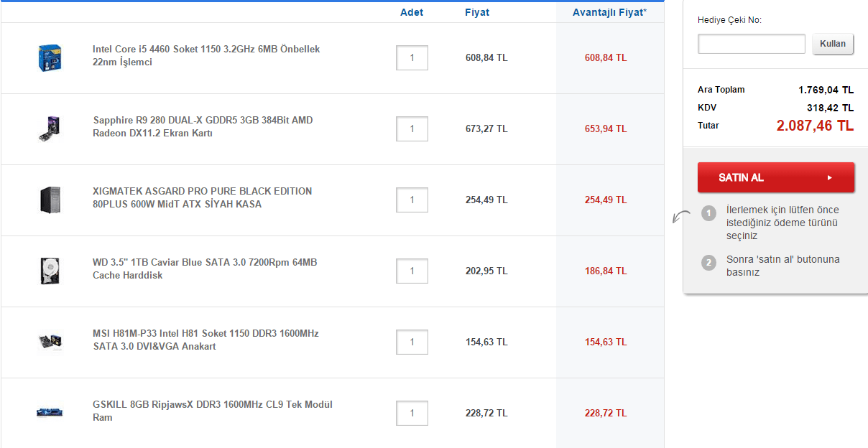Screen dimensions: 868x448
Task: Click the MSI H81M-P33 motherboard thumbnail
Action: point(50,342)
